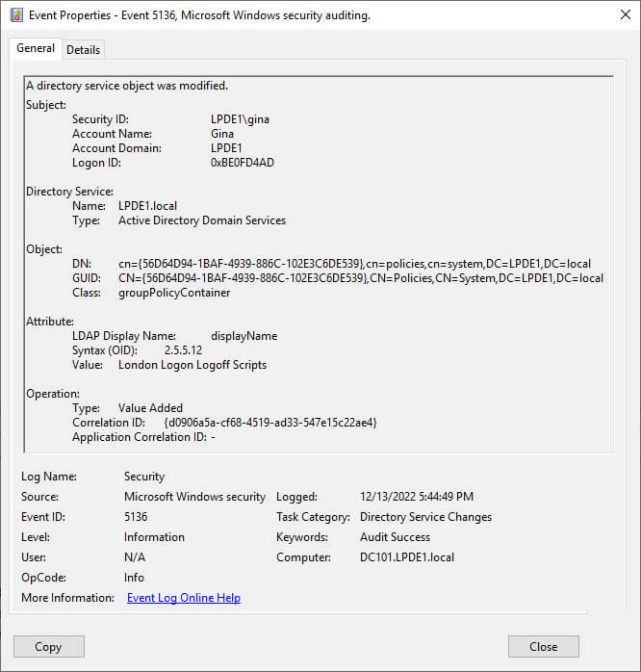Click the Account Name value Gina

222,134
